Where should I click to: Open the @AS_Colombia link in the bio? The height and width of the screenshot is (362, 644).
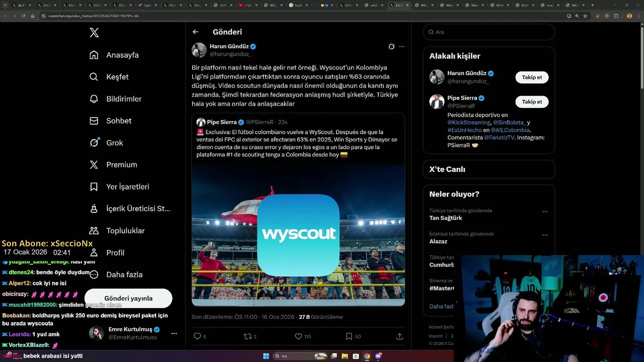pos(510,130)
